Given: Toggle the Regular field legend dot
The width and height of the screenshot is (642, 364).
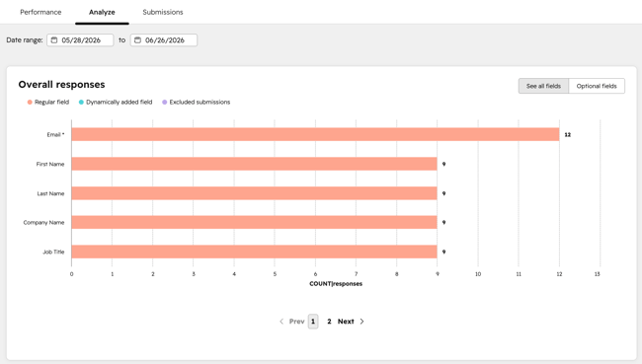Looking at the screenshot, I should click(x=30, y=103).
